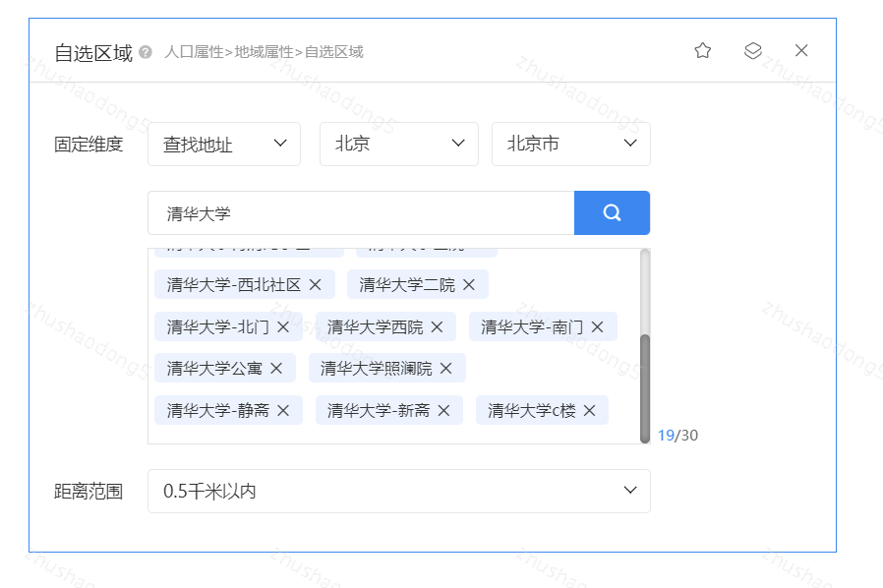Click the star favorite icon
Screen dimensions: 883x588
703,50
